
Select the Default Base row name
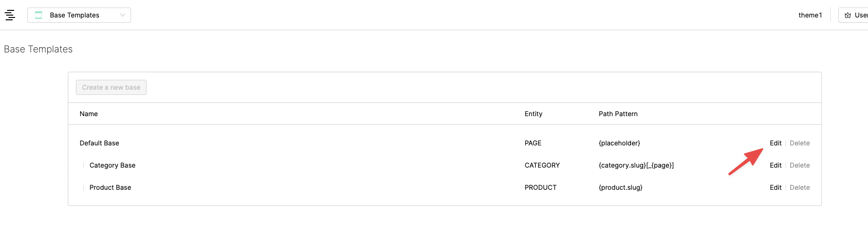(x=99, y=143)
